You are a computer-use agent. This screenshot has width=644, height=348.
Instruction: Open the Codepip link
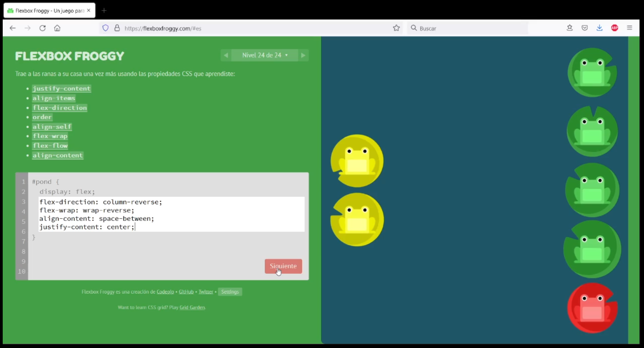coord(165,292)
